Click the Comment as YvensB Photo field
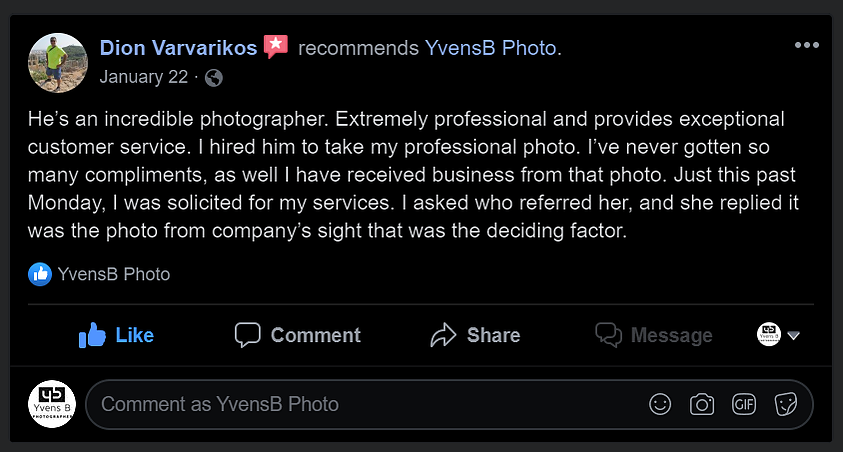This screenshot has height=452, width=843. [449, 404]
